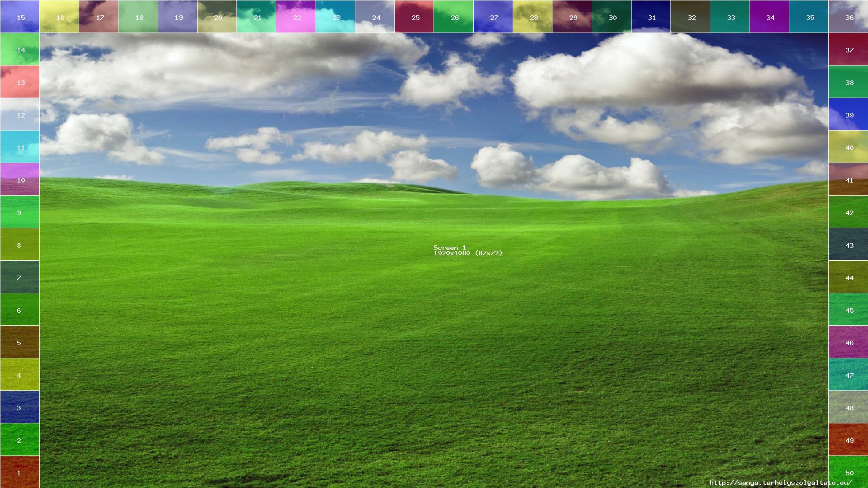This screenshot has height=488, width=868.
Task: Select the gray-green zone 48
Action: pos(848,407)
